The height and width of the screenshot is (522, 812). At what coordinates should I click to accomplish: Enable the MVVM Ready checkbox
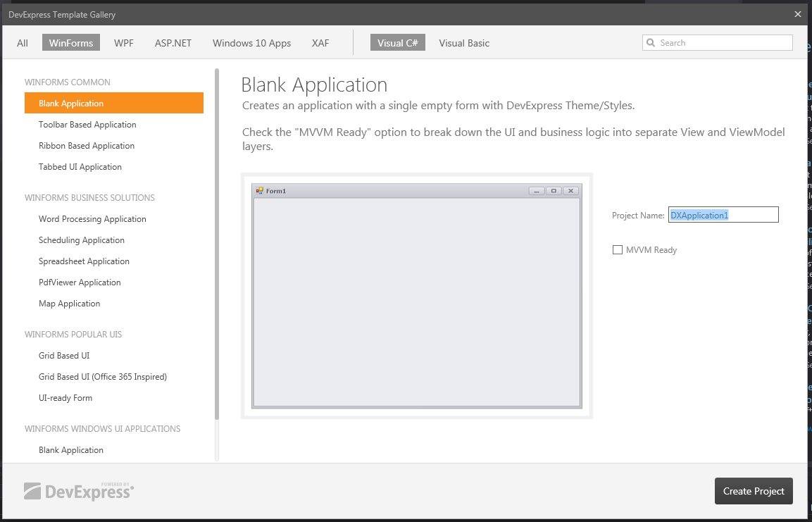(x=618, y=249)
